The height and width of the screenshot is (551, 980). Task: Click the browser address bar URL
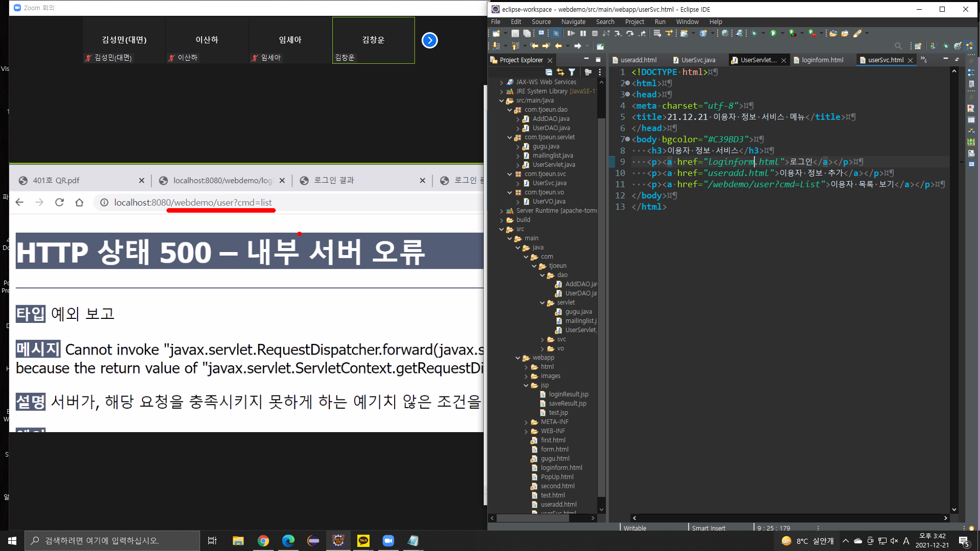193,203
